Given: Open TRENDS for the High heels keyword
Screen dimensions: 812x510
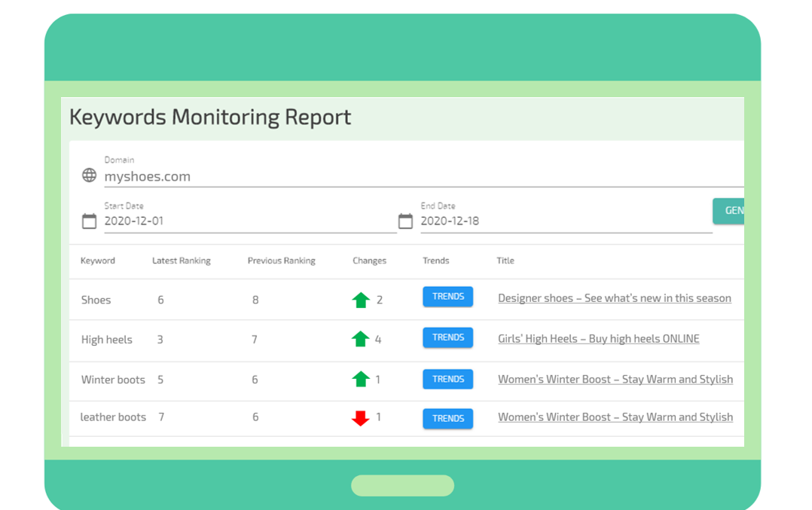Looking at the screenshot, I should [448, 337].
